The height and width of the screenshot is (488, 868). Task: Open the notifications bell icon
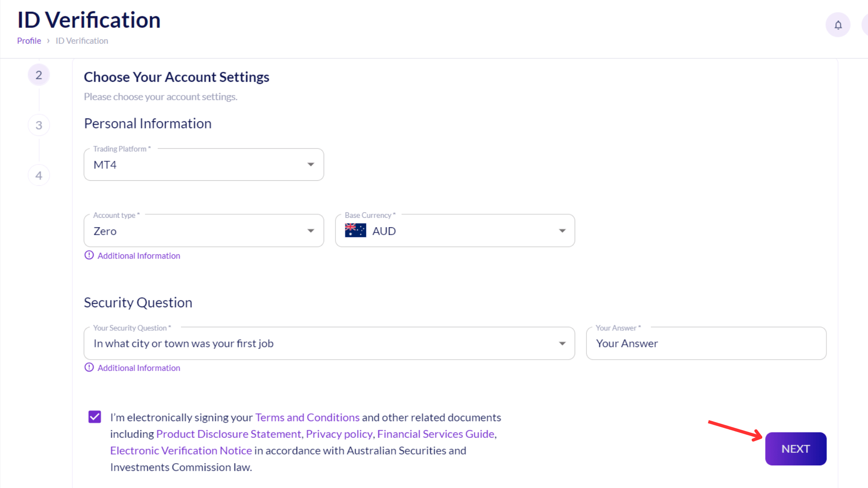tap(838, 24)
